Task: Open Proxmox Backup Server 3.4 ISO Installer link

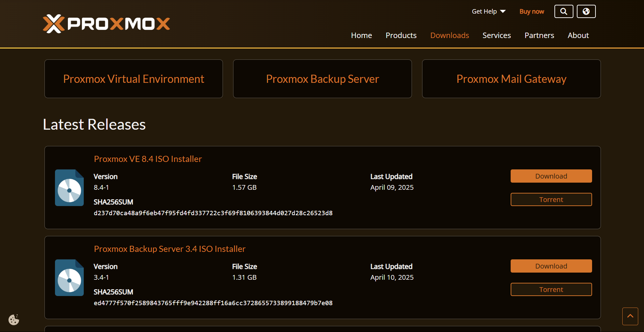Action: 170,249
